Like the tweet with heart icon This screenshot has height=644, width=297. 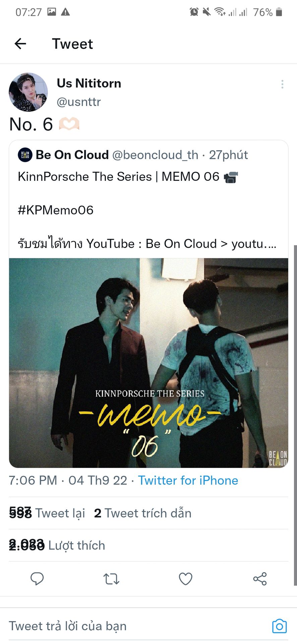point(185,579)
